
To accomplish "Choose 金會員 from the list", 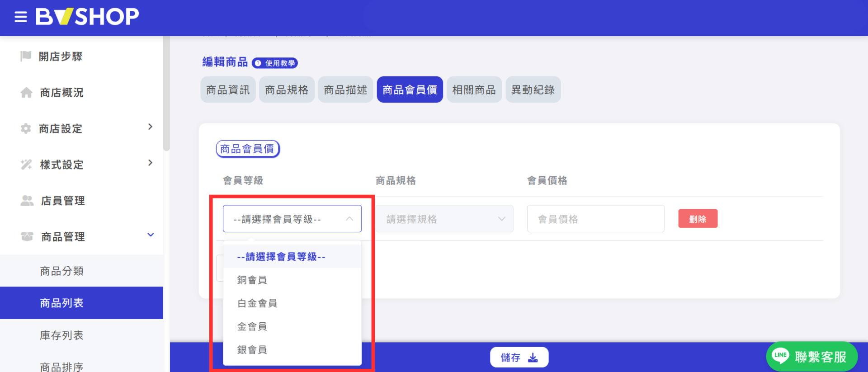I will tap(292, 326).
